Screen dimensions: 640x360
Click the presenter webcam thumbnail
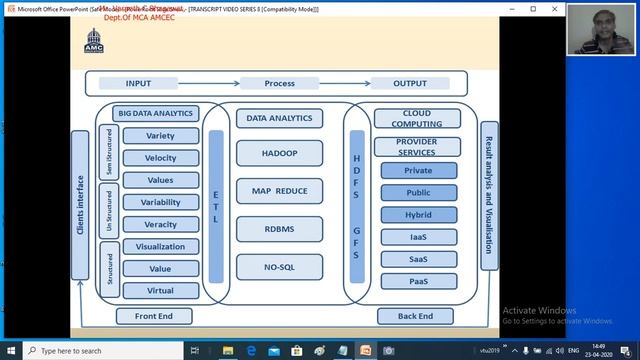click(x=601, y=30)
